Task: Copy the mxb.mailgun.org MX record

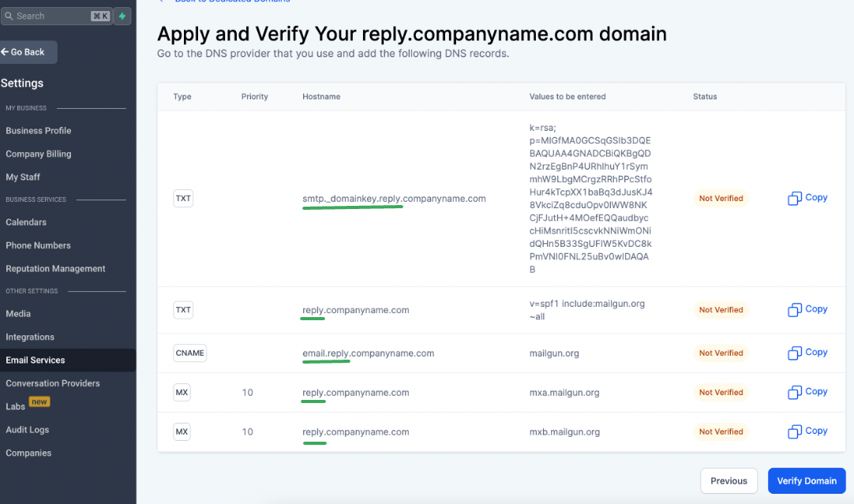Action: click(x=807, y=431)
